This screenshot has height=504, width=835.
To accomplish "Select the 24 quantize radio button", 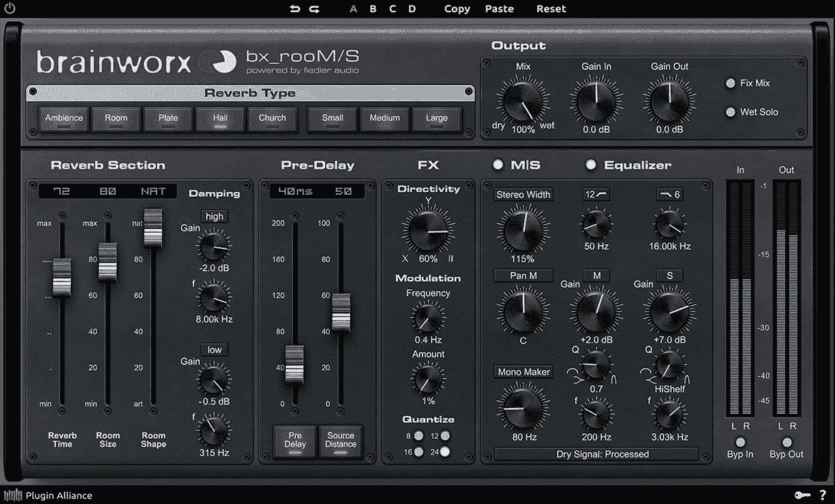I will click(x=446, y=451).
